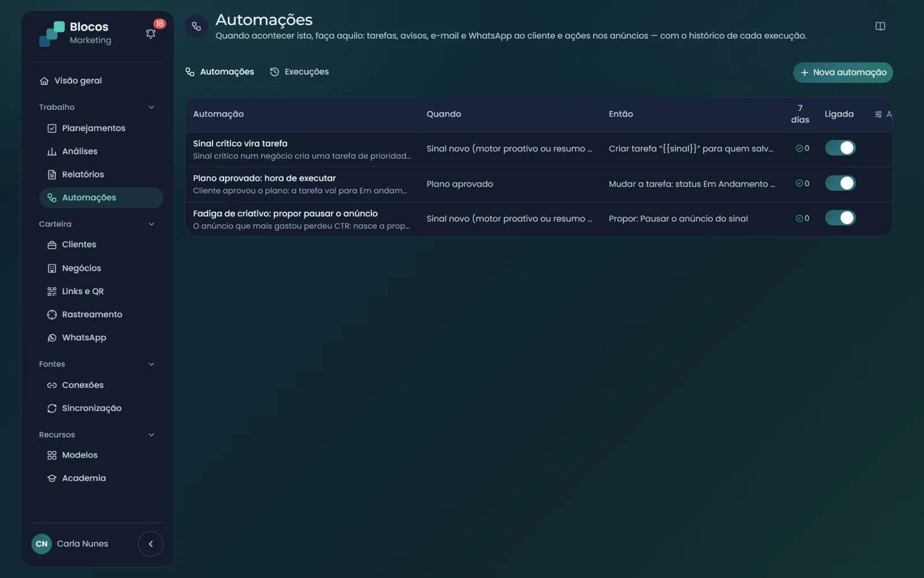Open Automações in the sidebar menu
924x578 pixels.
(x=101, y=198)
